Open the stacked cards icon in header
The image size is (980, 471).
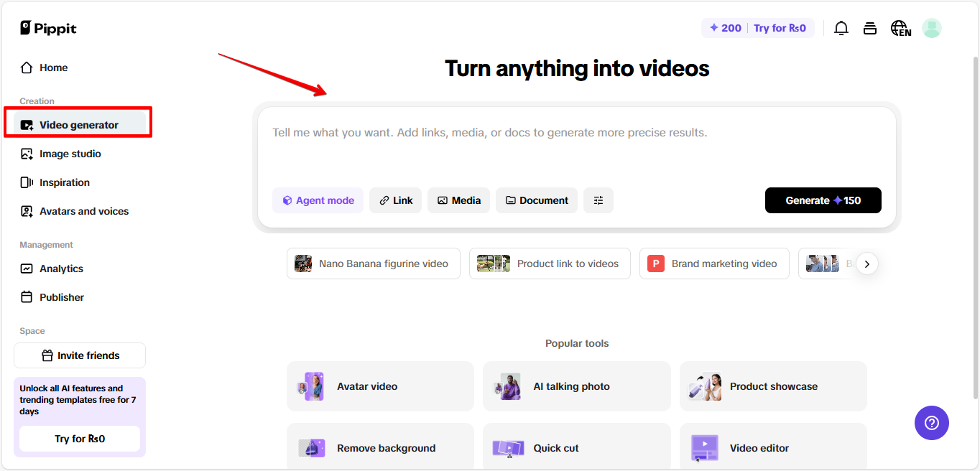(x=870, y=28)
